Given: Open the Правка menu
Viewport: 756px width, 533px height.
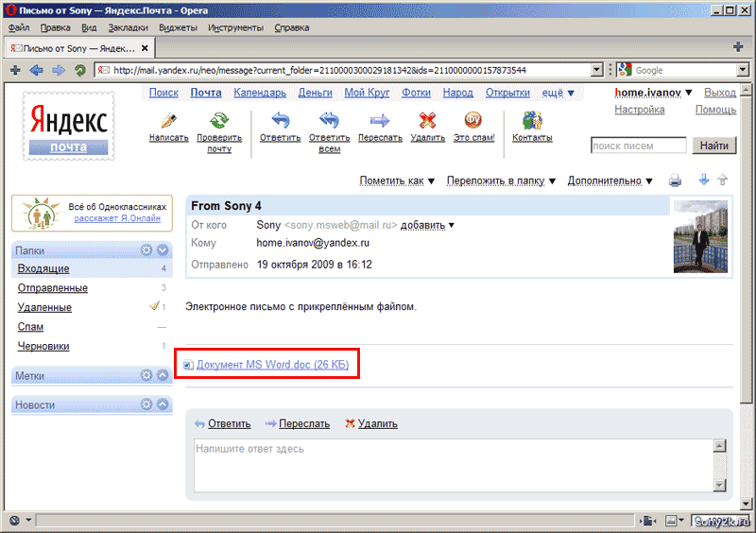Looking at the screenshot, I should [x=56, y=28].
